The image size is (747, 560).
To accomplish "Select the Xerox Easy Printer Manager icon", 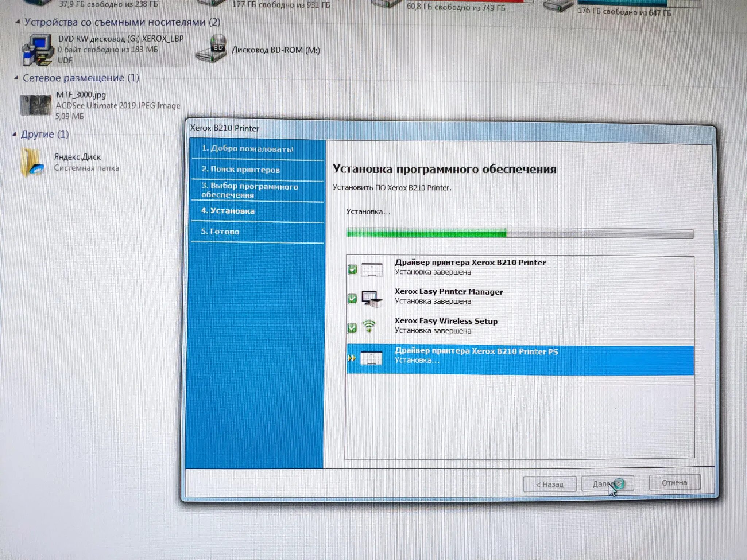I will click(372, 299).
